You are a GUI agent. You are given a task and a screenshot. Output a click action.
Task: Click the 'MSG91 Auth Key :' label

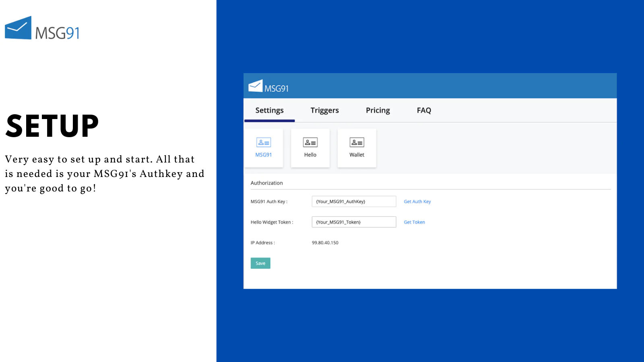(269, 202)
